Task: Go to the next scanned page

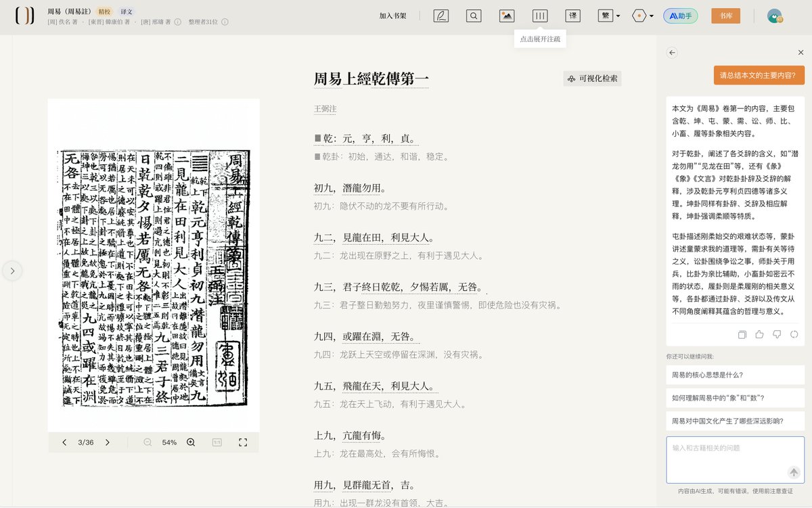Action: [x=108, y=442]
